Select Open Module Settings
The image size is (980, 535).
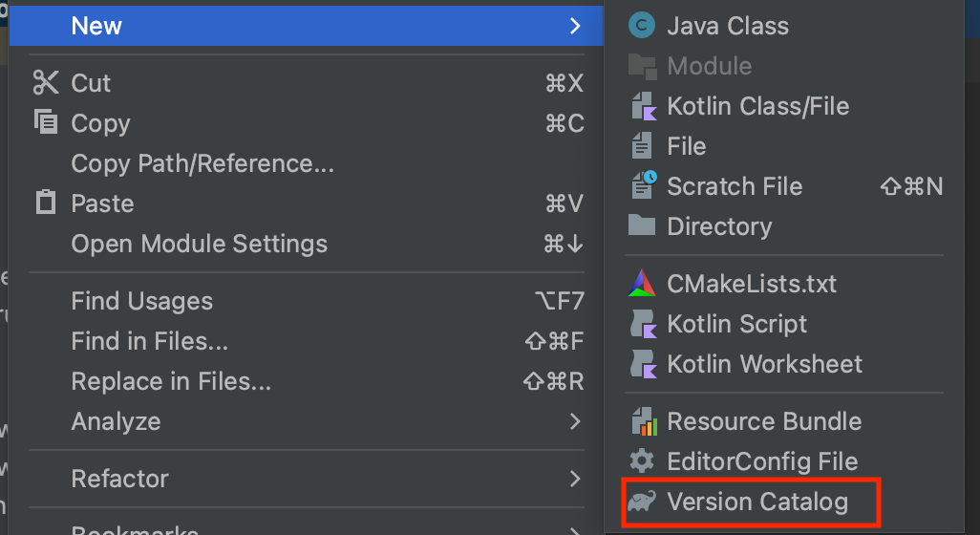tap(199, 244)
